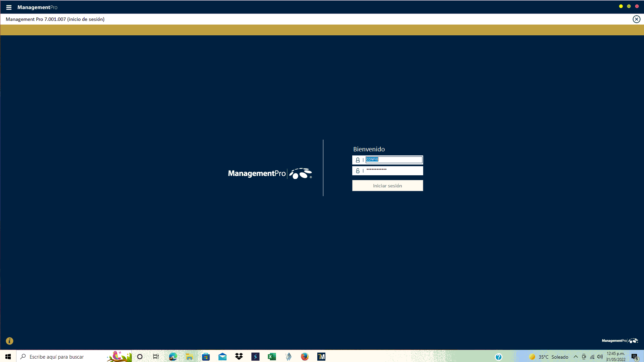Click the padlock icon beside password
Viewport: 644px width, 362px height.
(x=358, y=171)
